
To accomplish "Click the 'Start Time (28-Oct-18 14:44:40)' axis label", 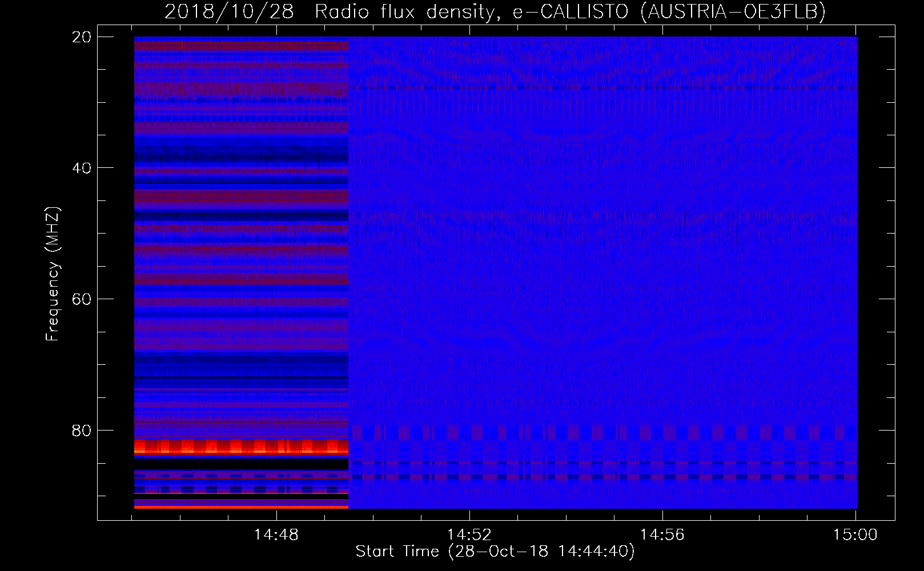I will (495, 552).
